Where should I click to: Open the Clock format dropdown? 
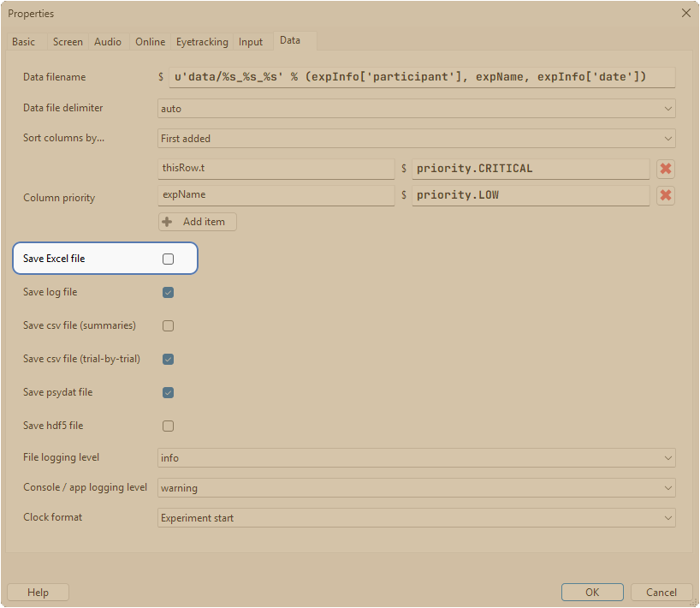click(416, 518)
